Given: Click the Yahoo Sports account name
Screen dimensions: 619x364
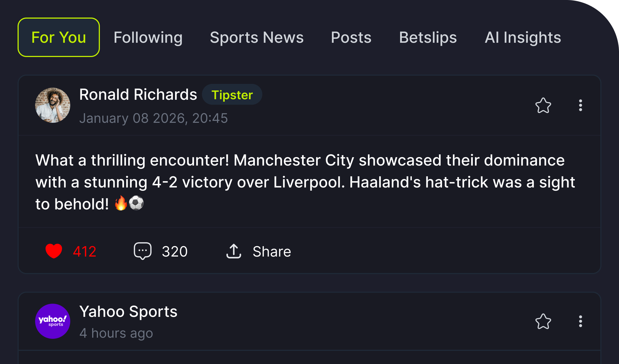Looking at the screenshot, I should (x=128, y=312).
